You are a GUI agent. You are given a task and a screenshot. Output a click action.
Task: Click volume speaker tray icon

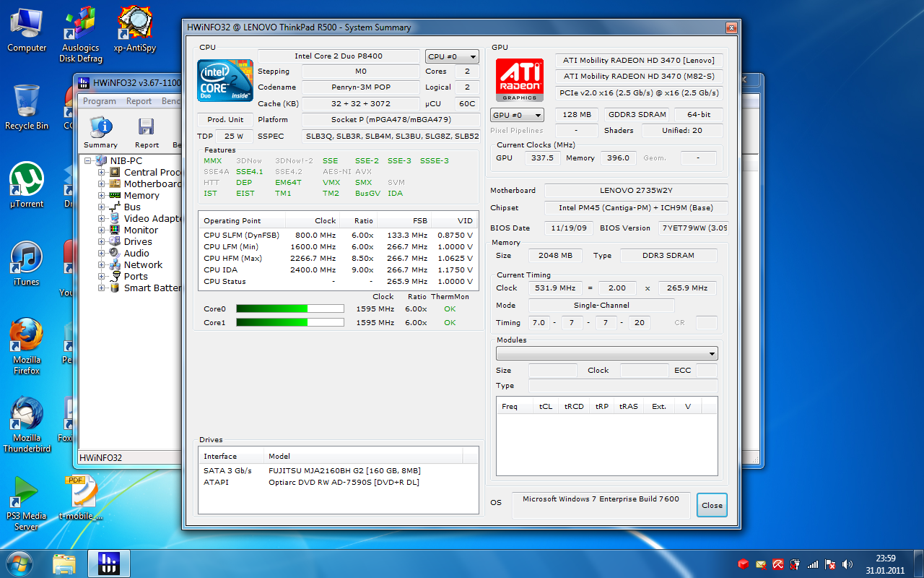[847, 564]
